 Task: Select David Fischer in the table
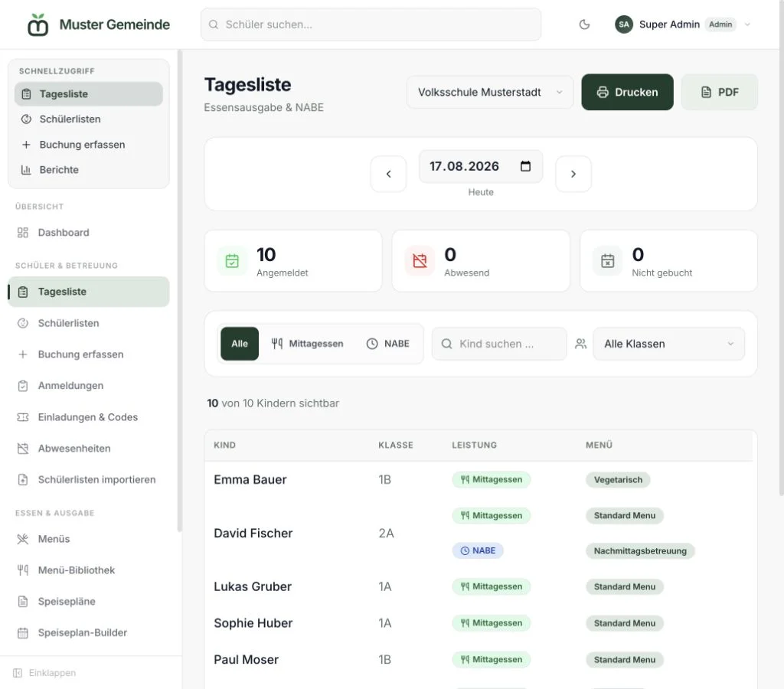pos(253,533)
